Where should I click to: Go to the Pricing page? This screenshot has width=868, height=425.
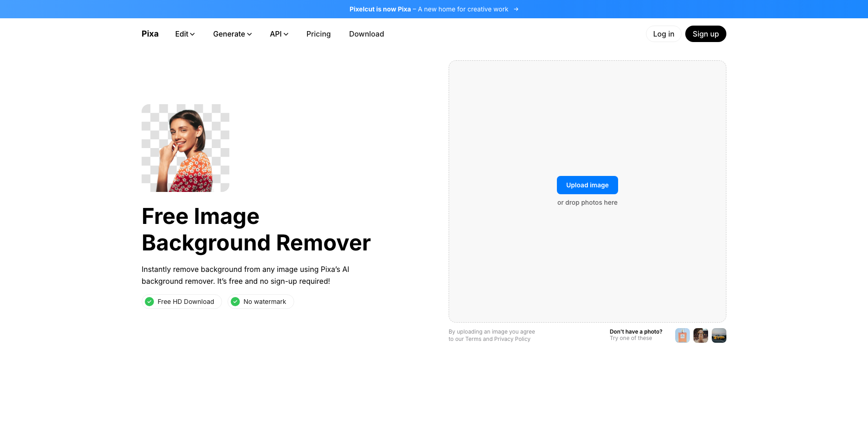318,34
